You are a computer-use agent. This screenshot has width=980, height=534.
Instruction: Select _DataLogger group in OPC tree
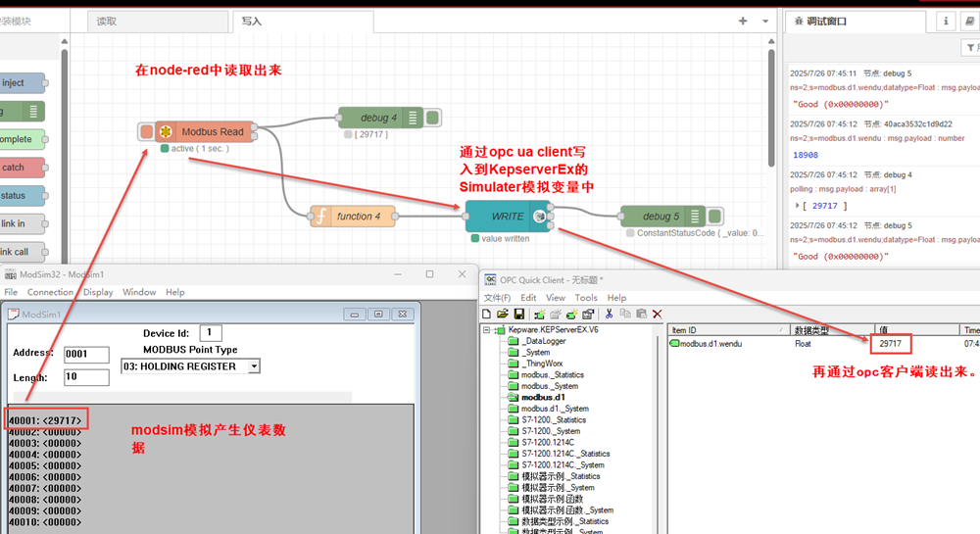(x=544, y=341)
